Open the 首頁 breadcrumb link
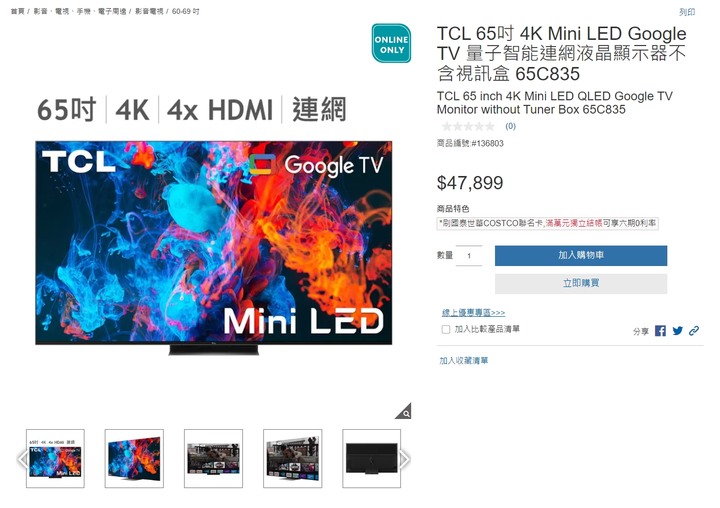Image resolution: width=720 pixels, height=508 pixels. [17, 11]
